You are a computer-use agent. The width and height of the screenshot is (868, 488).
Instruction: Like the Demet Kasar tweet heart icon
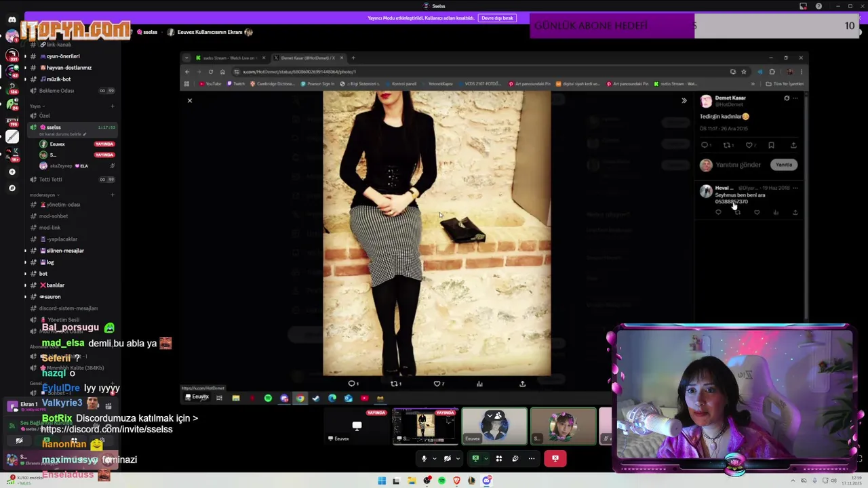(x=749, y=145)
